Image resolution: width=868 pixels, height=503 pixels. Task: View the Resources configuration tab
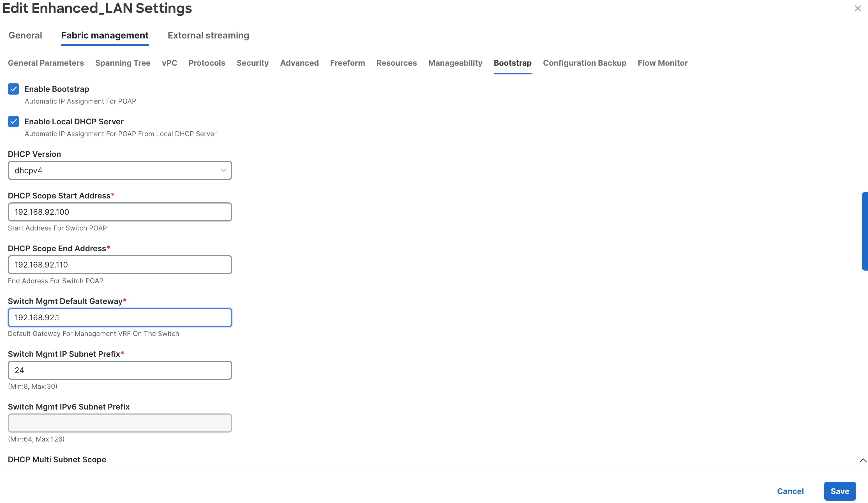point(396,63)
